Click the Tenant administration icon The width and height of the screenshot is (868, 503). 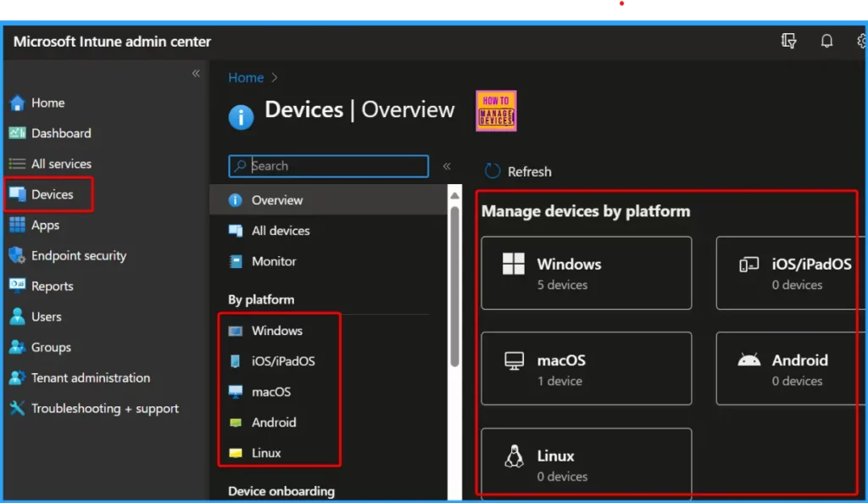pos(17,377)
